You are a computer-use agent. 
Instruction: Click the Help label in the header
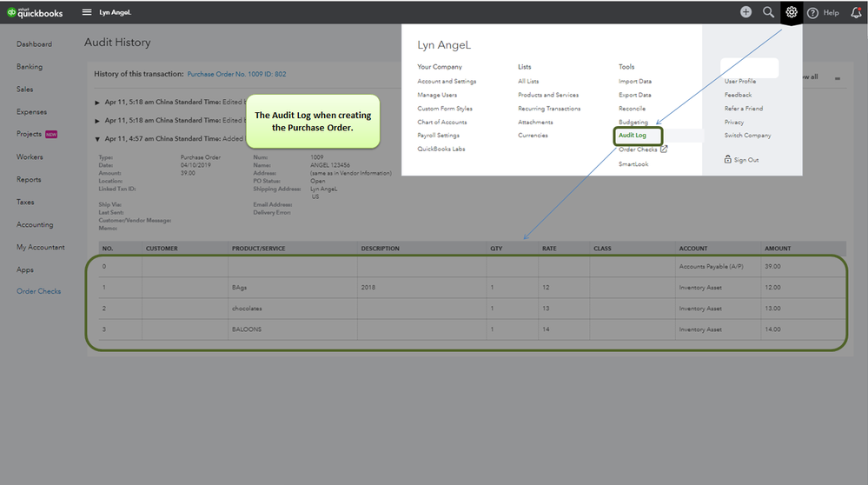(831, 13)
